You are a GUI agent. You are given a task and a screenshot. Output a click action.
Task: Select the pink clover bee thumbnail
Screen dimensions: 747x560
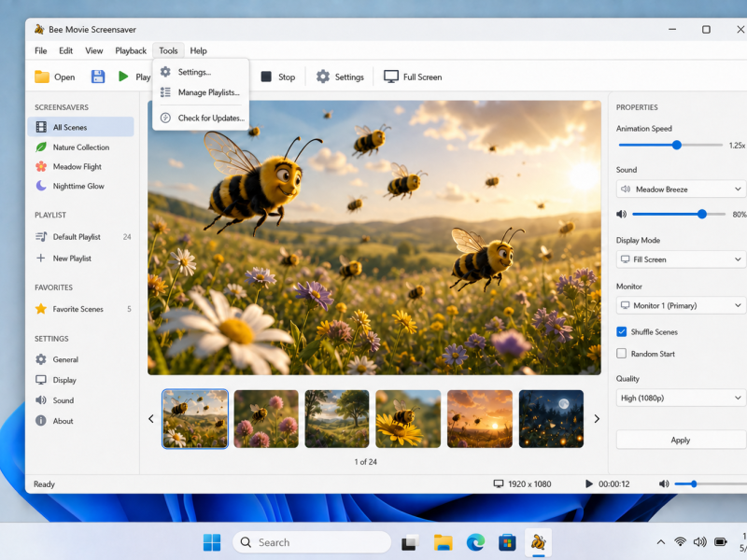pyautogui.click(x=266, y=419)
